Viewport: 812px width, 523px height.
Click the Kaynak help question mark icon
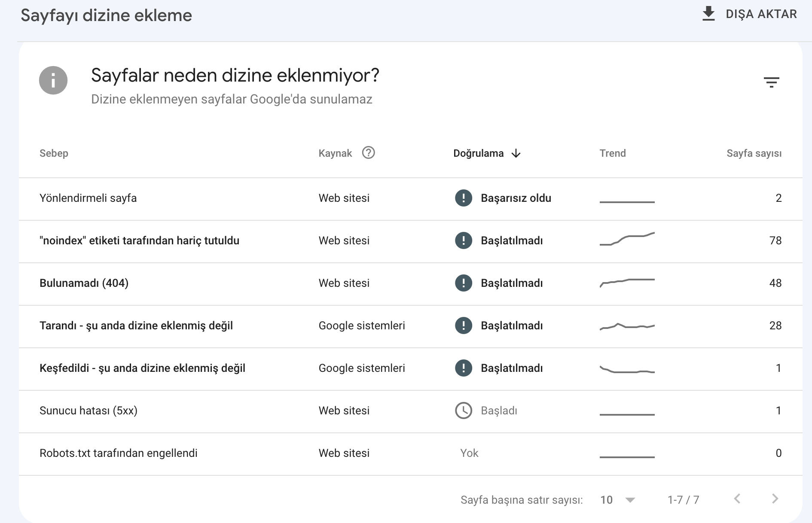(368, 153)
